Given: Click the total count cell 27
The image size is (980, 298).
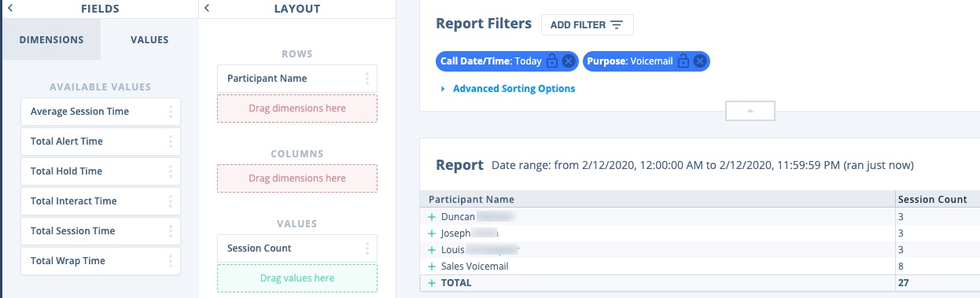Looking at the screenshot, I should click(938, 283).
